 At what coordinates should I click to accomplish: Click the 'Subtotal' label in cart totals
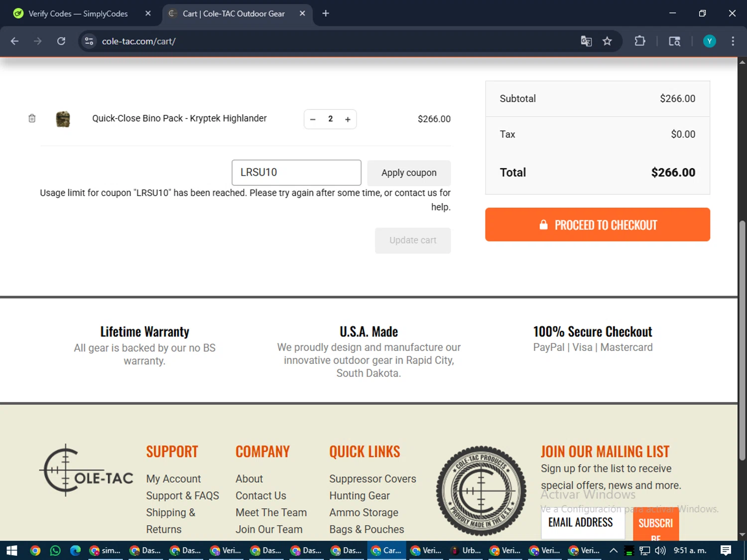517,99
